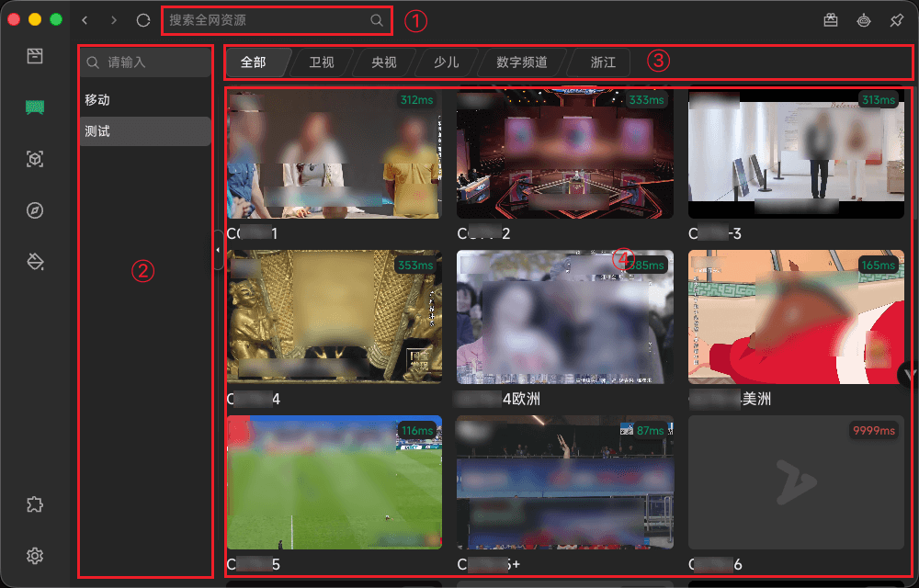Viewport: 919px width, 588px height.
Task: Select the 少儿 category tab
Action: (x=447, y=62)
